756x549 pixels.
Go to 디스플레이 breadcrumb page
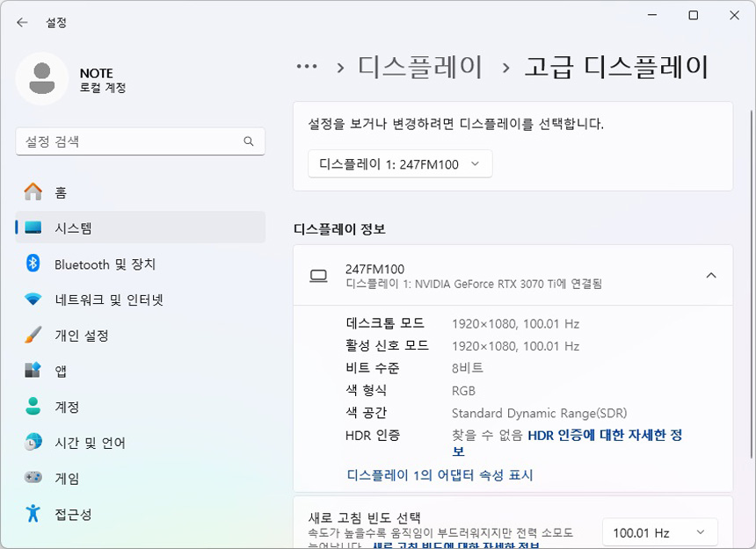(x=420, y=67)
